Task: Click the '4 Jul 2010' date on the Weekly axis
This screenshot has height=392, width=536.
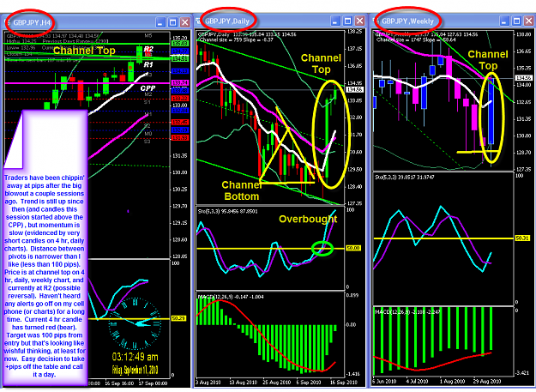Action: 417,381
